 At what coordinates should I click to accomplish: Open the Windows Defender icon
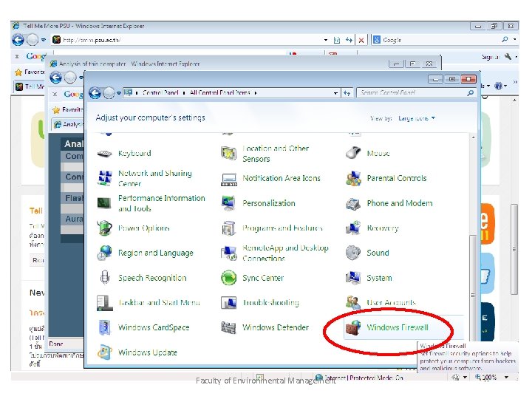coord(228,327)
